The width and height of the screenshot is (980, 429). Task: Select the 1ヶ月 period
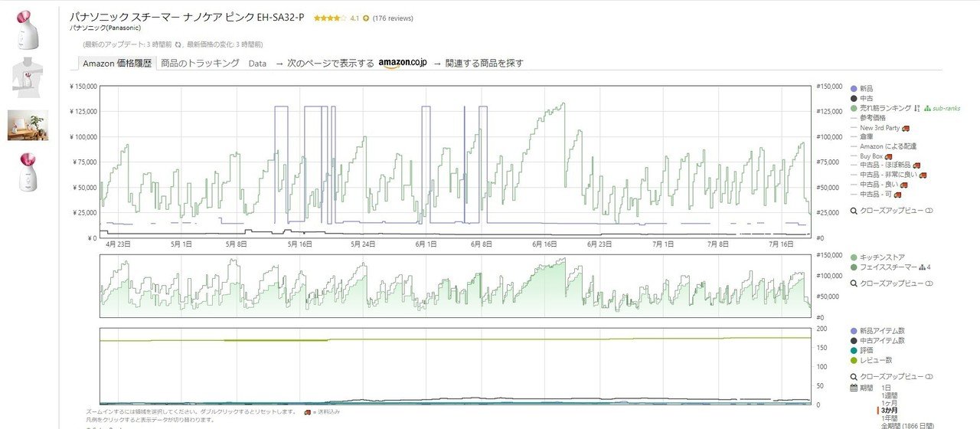click(x=890, y=403)
